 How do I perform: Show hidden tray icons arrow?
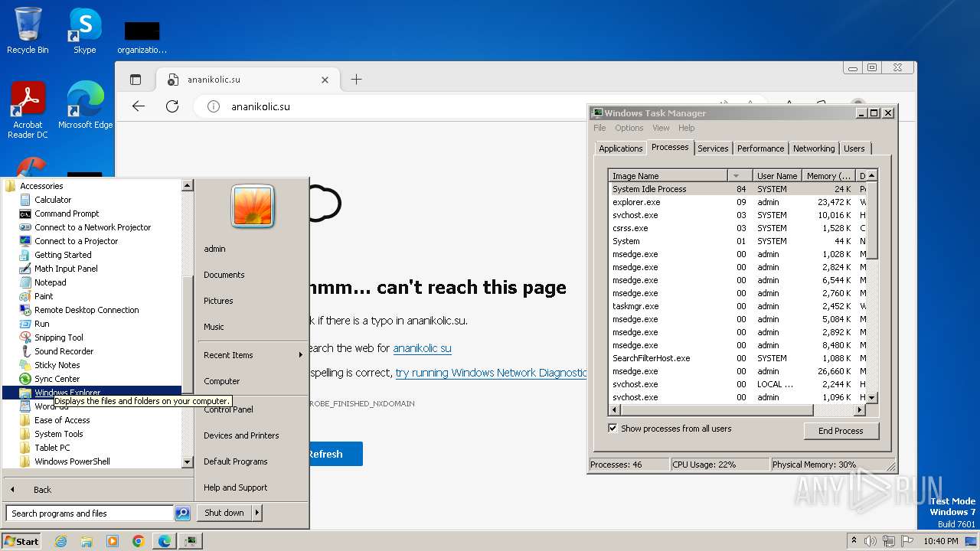coord(854,541)
